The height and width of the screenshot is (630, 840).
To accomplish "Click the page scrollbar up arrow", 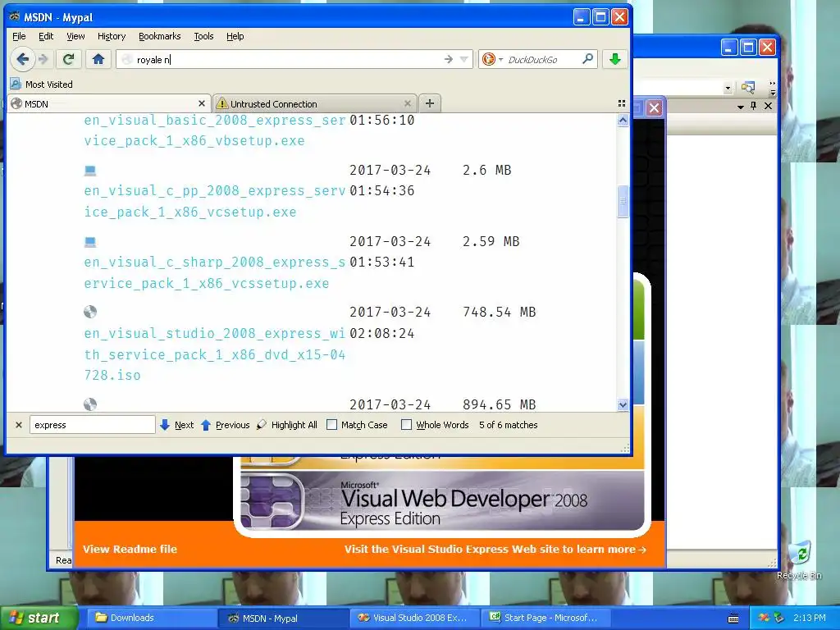I will click(x=623, y=120).
